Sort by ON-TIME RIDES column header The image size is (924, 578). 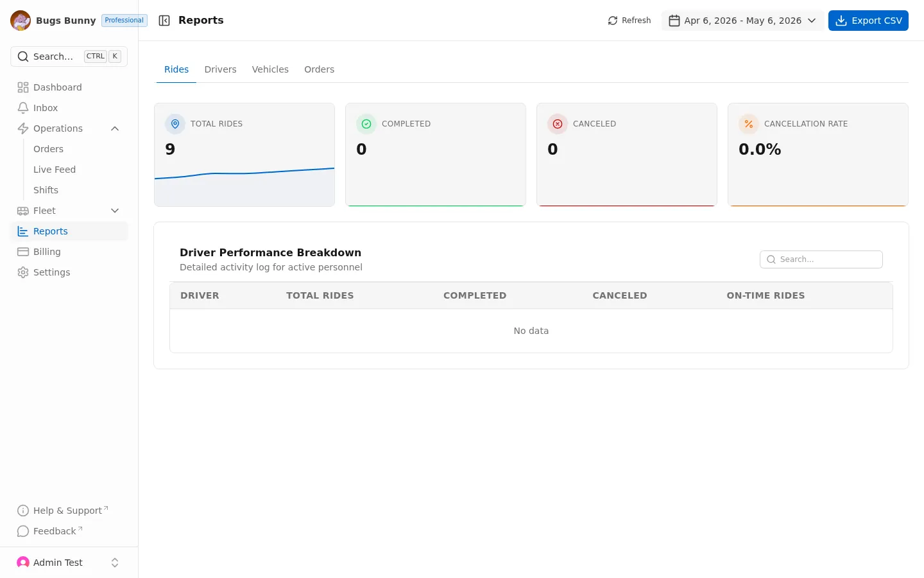pos(766,295)
